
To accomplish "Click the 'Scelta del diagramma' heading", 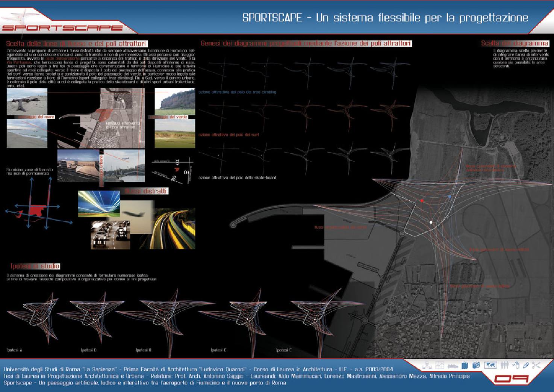I will pyautogui.click(x=515, y=44).
